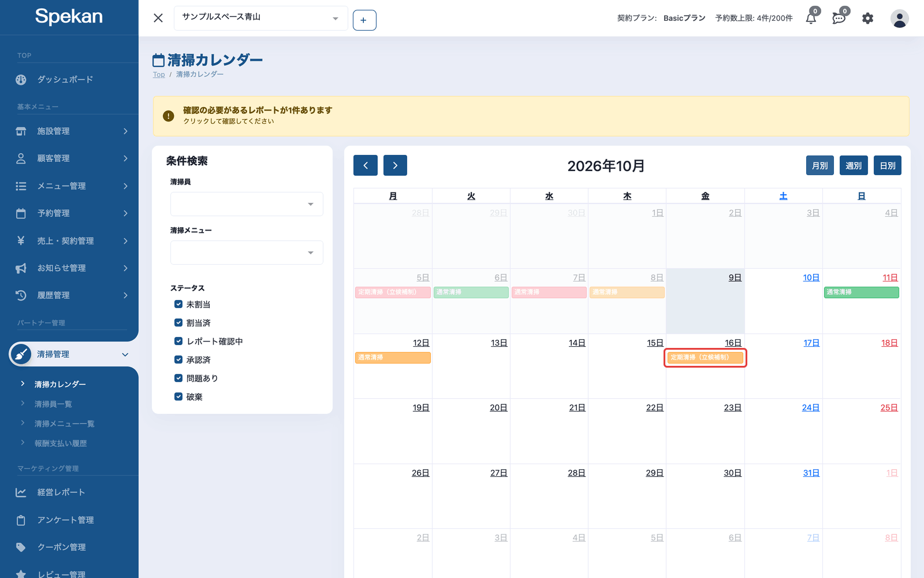Click the Spekan logo
924x578 pixels.
pos(69,16)
